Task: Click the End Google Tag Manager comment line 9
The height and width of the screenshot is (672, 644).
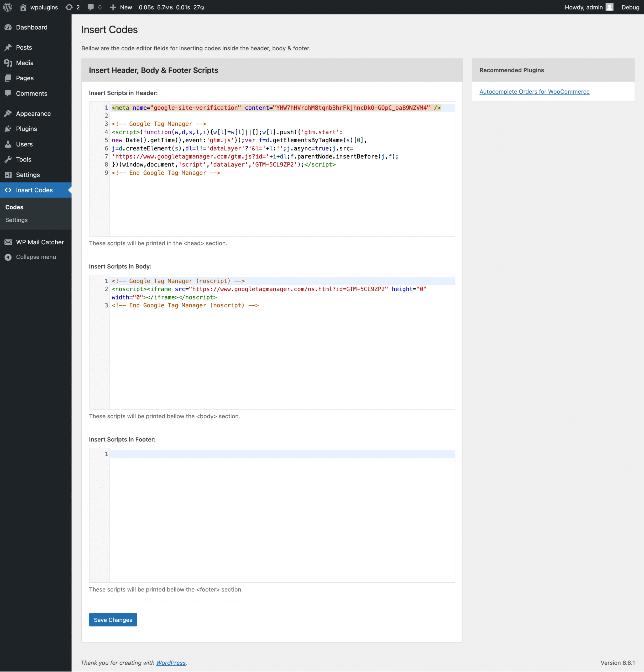Action: click(166, 173)
